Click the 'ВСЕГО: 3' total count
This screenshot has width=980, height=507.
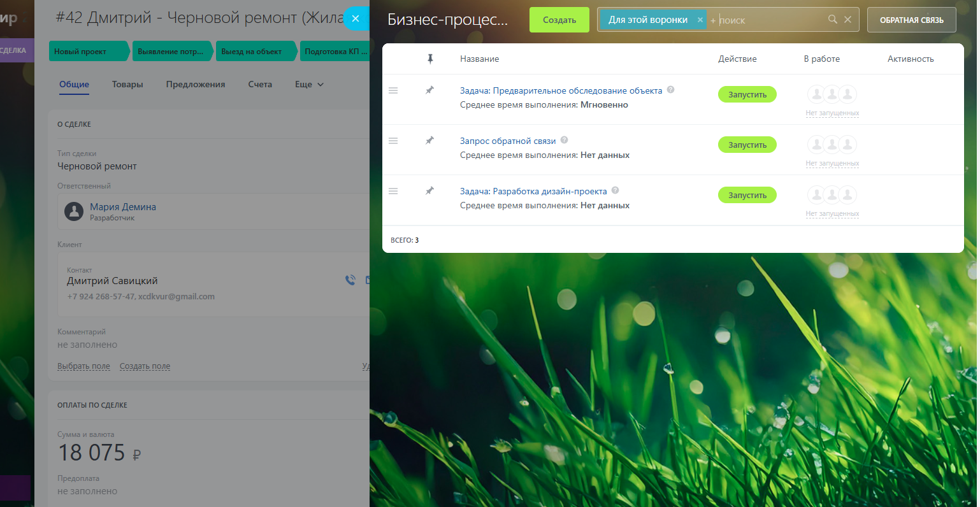(405, 240)
